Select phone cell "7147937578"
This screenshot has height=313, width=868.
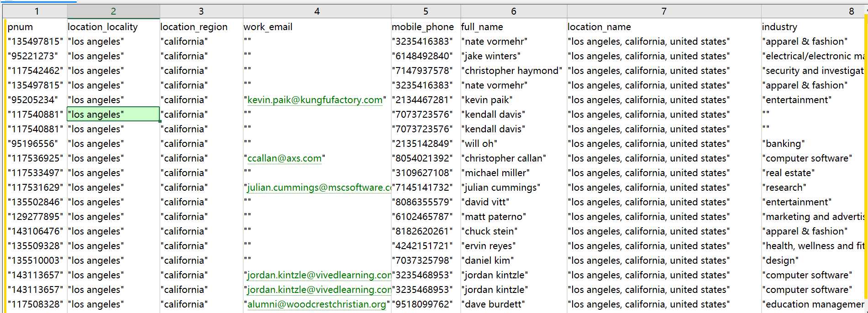point(426,71)
